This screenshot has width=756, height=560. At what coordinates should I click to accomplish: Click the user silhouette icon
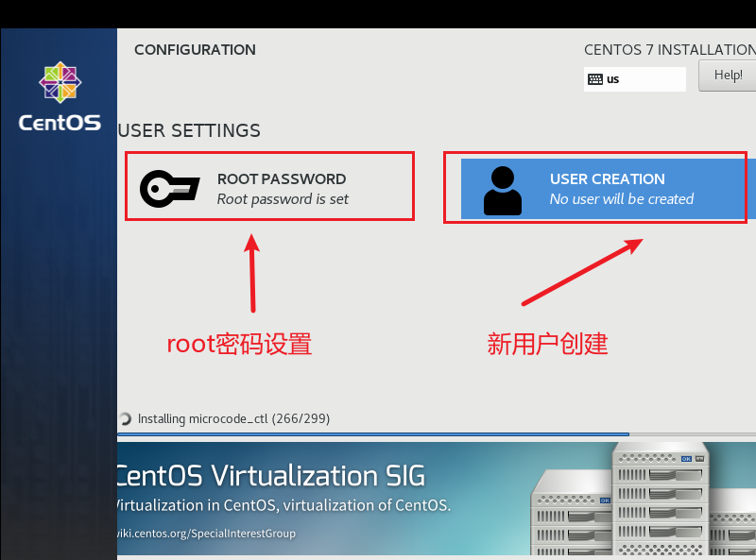503,191
